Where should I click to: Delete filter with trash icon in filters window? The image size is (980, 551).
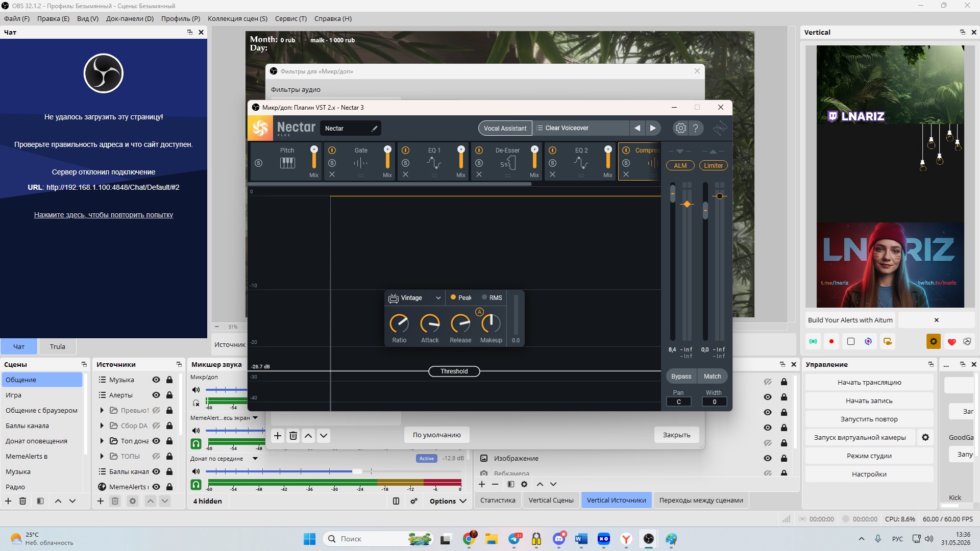293,435
